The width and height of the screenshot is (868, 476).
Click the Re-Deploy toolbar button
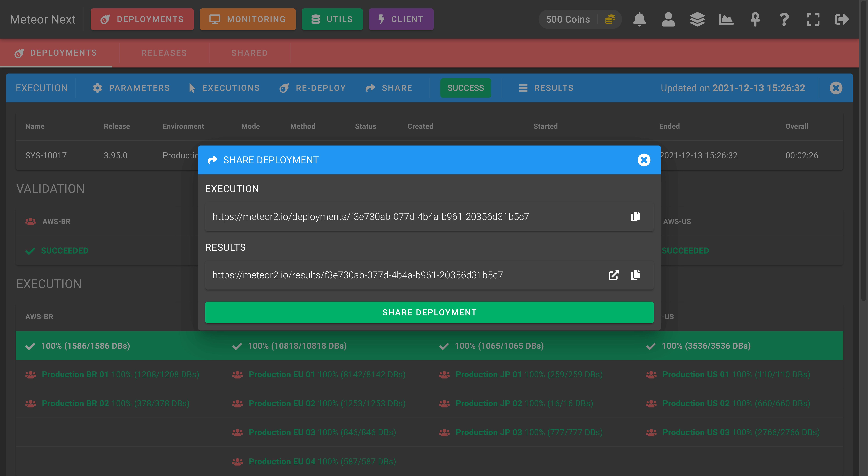[313, 88]
